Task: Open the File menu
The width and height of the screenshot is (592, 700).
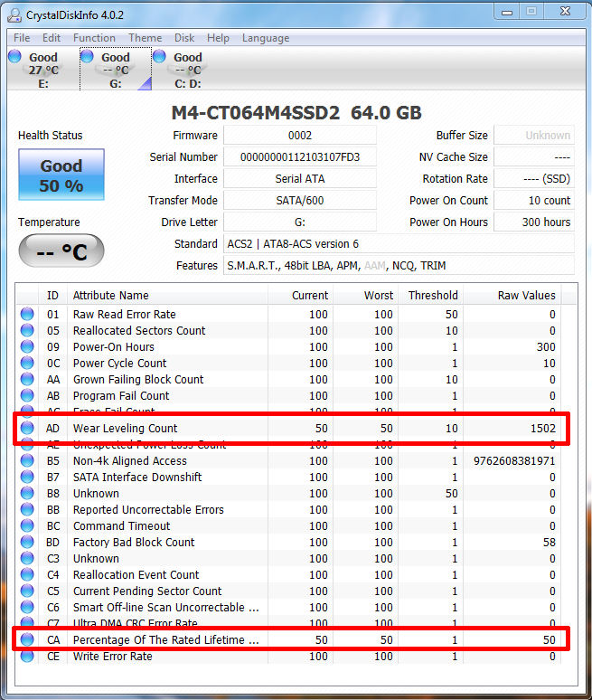Action: (22, 38)
